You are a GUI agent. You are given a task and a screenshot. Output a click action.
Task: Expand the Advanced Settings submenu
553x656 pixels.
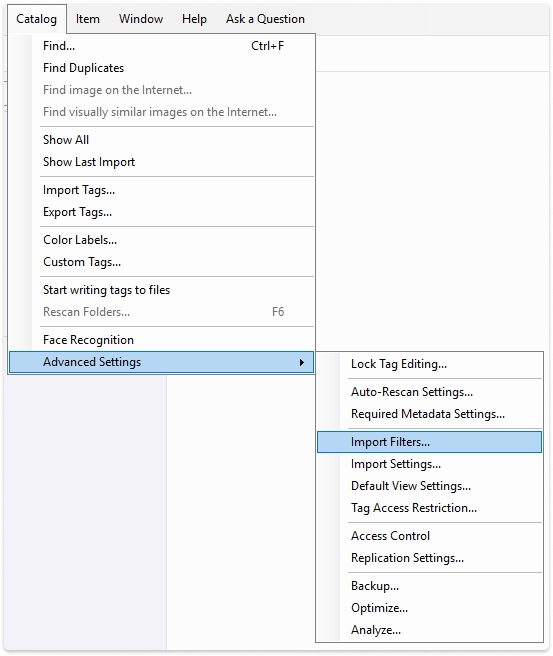(161, 362)
